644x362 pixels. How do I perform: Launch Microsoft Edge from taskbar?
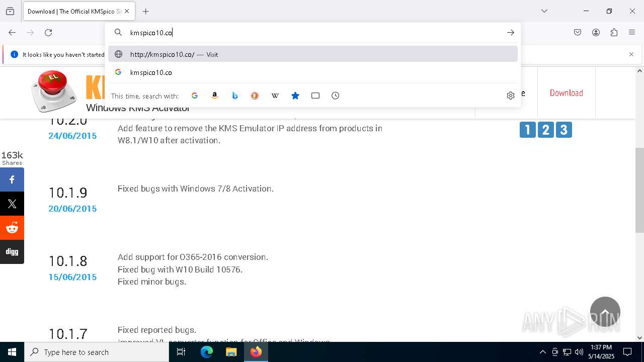(x=207, y=352)
